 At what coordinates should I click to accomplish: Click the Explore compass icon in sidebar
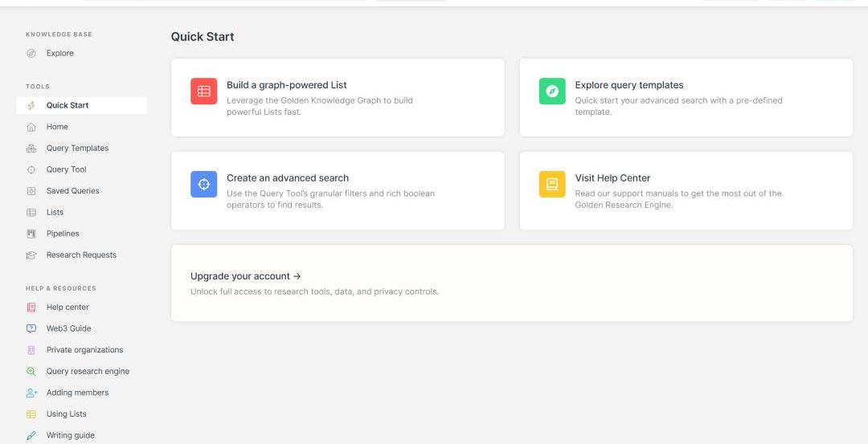pyautogui.click(x=31, y=54)
